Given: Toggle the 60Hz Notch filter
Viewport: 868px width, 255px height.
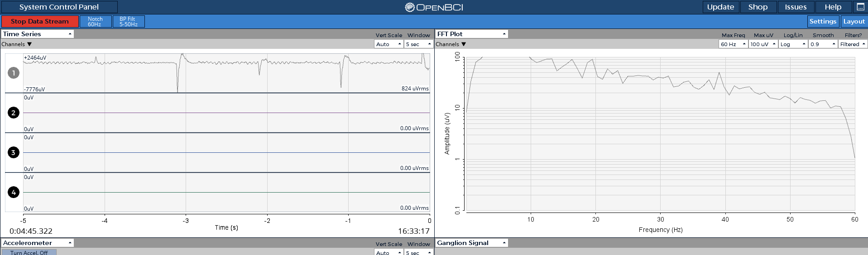Looking at the screenshot, I should click(95, 21).
